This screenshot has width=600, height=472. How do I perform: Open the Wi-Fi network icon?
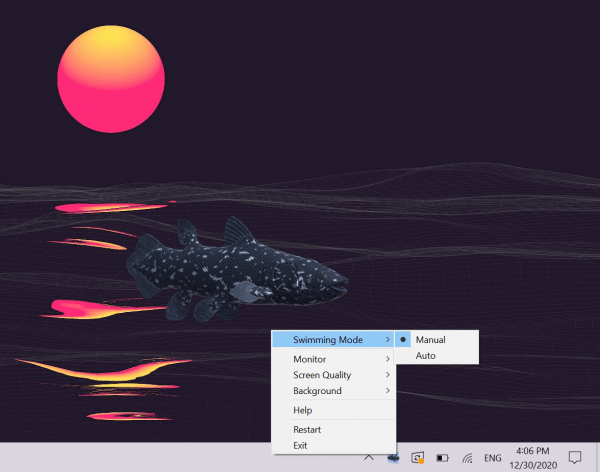coord(467,458)
